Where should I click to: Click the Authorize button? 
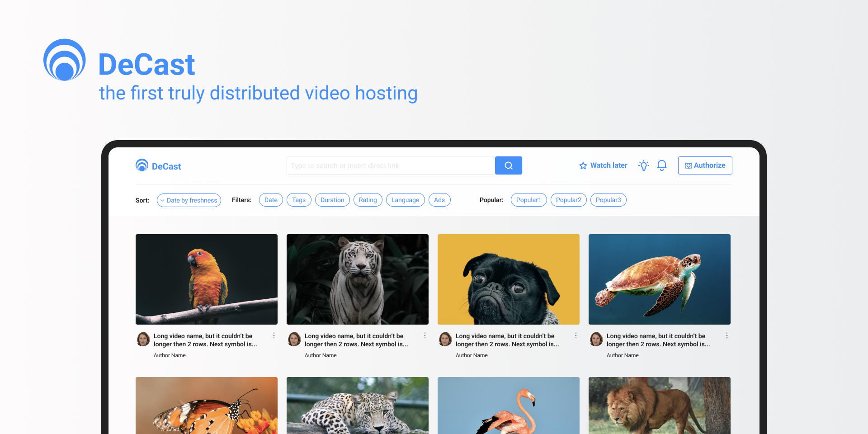[705, 165]
